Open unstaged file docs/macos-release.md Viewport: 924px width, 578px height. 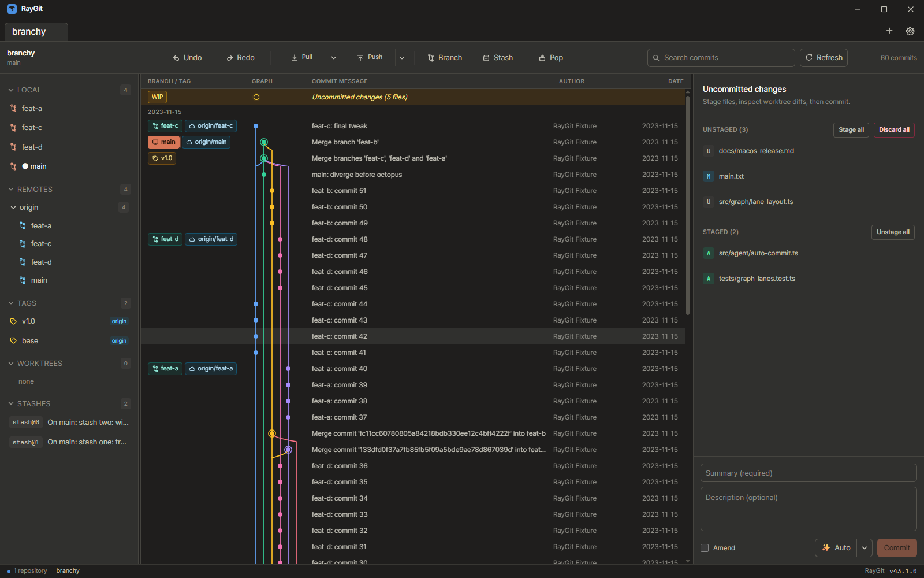(808, 151)
